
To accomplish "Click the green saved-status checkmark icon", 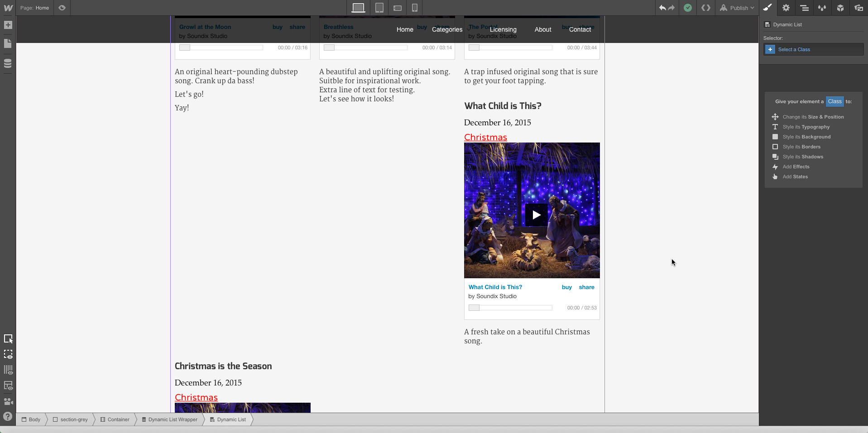I will pyautogui.click(x=688, y=8).
